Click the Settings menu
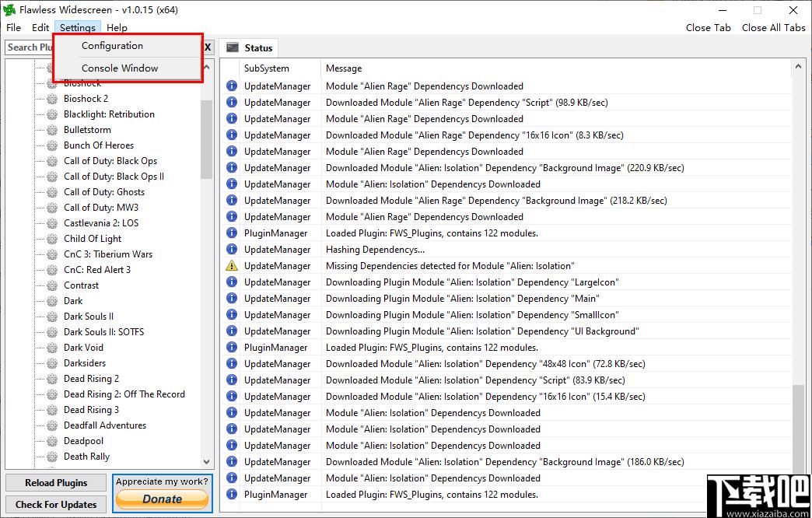Screen dimensions: 812x518 (78, 27)
